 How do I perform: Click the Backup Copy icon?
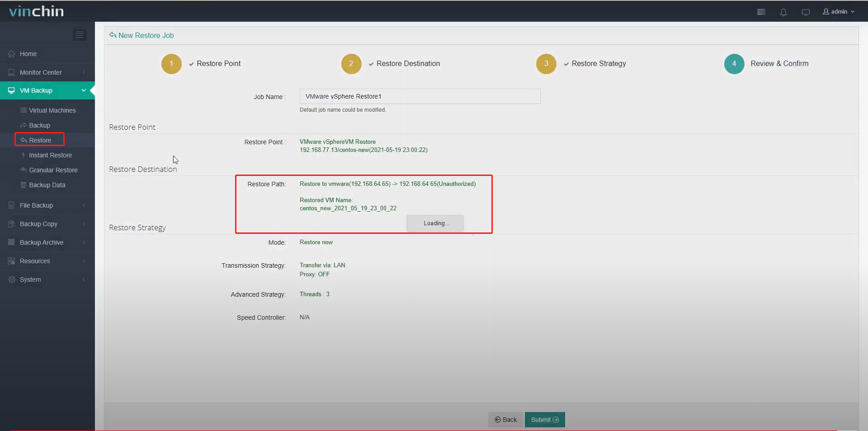coord(11,224)
